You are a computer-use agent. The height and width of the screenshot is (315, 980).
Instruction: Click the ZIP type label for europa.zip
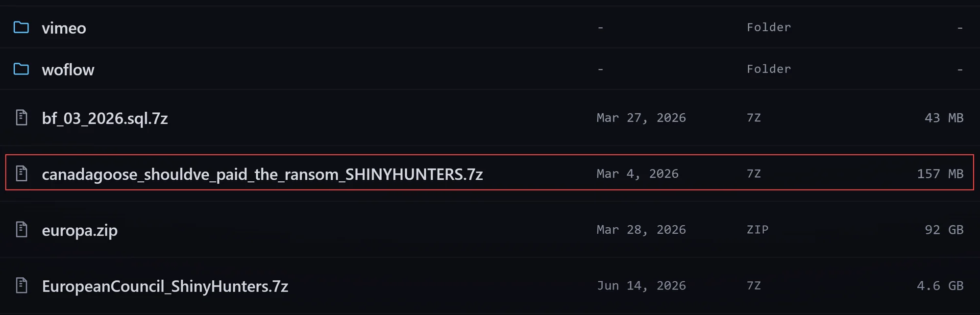pyautogui.click(x=758, y=230)
